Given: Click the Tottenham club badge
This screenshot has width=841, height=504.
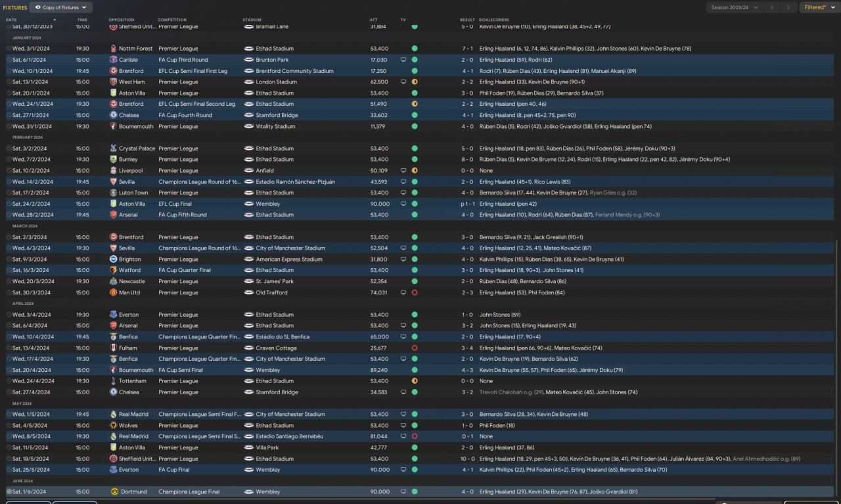Looking at the screenshot, I should [x=113, y=381].
